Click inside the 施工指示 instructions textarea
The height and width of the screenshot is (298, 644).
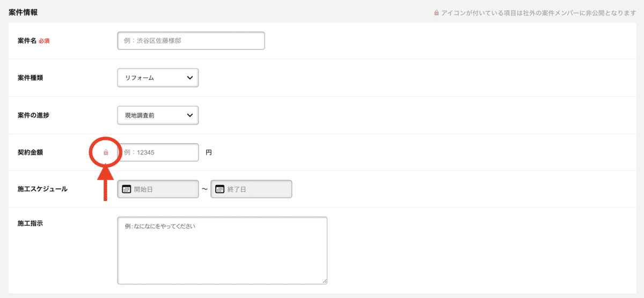click(x=222, y=250)
